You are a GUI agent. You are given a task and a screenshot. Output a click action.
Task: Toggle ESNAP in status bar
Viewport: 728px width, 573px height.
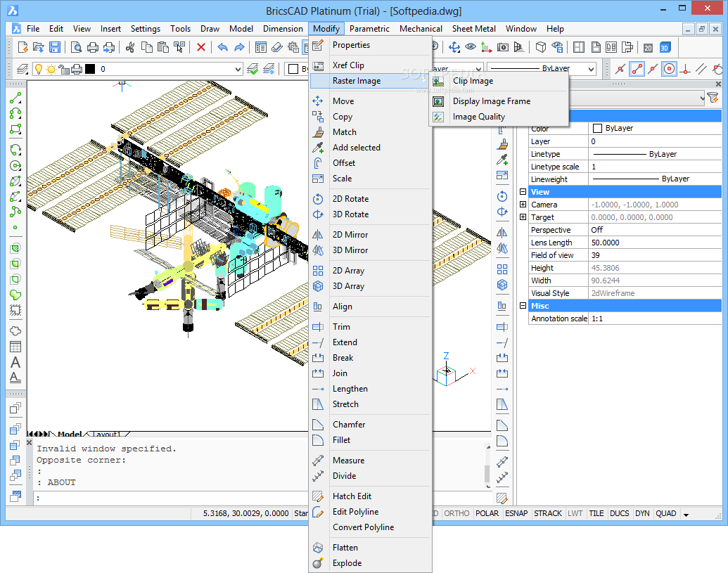coord(516,513)
